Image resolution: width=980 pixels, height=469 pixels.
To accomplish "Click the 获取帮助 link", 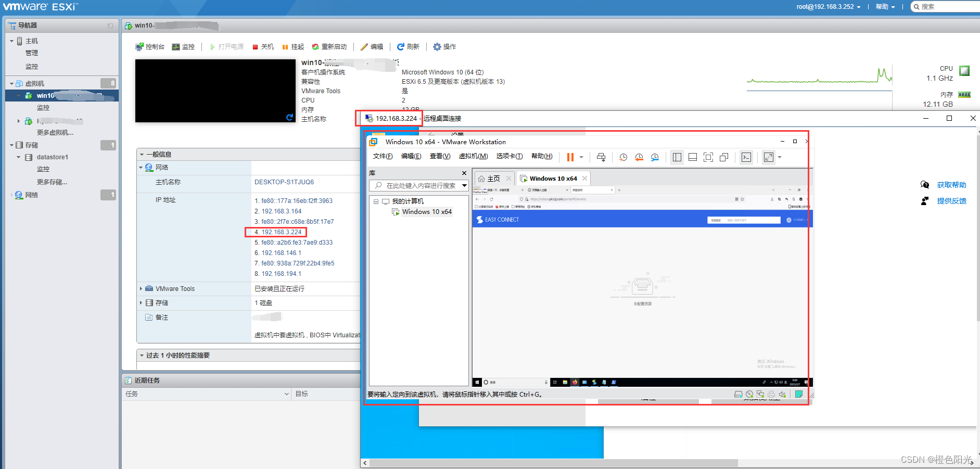I will coord(951,185).
